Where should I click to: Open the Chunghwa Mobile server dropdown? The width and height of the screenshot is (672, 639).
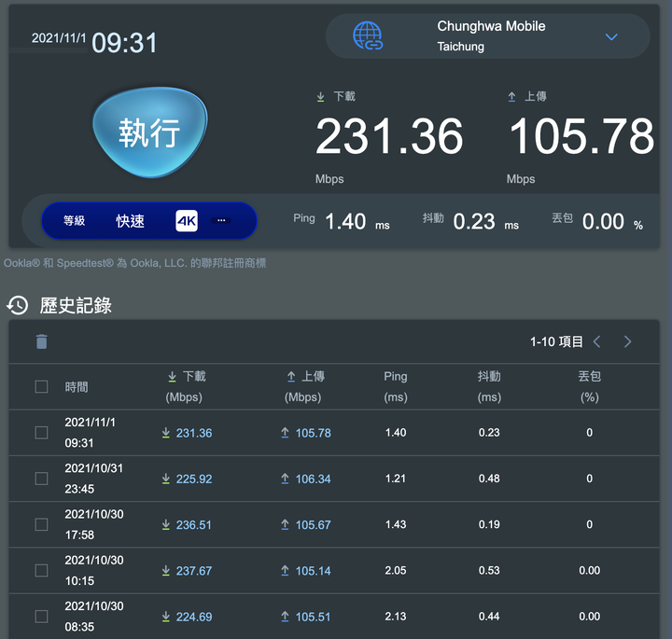pyautogui.click(x=488, y=36)
